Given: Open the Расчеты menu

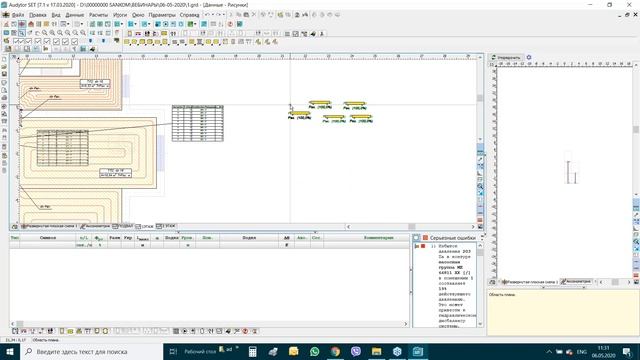Looking at the screenshot, I should point(98,15).
